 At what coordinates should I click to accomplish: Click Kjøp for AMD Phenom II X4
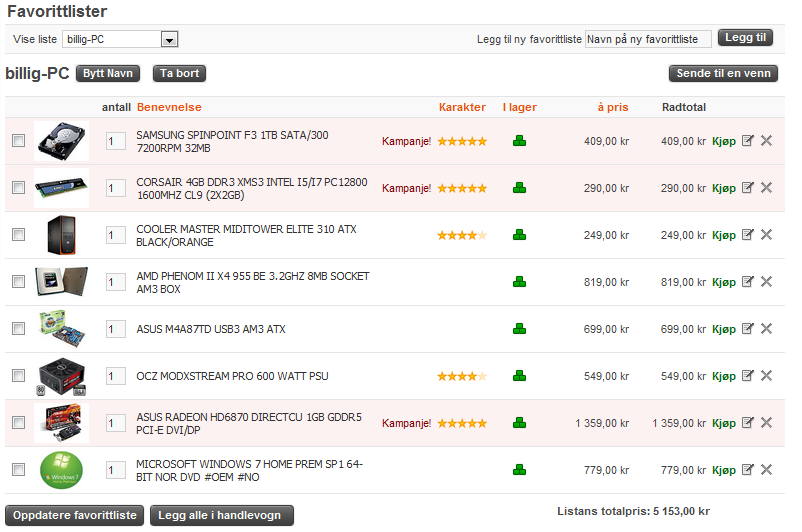point(724,282)
